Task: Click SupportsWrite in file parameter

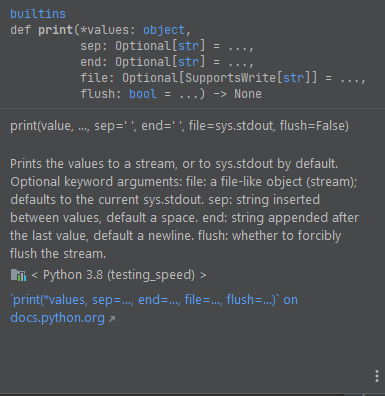Action: [x=231, y=78]
